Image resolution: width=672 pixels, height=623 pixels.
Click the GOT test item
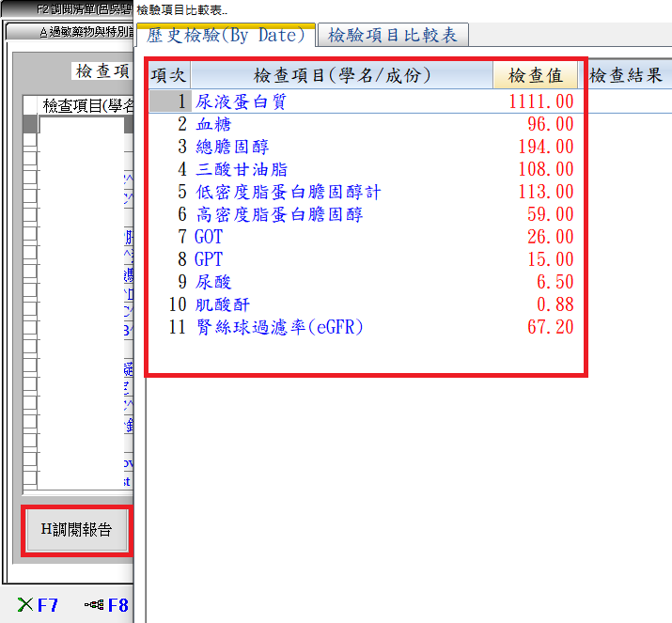click(209, 237)
